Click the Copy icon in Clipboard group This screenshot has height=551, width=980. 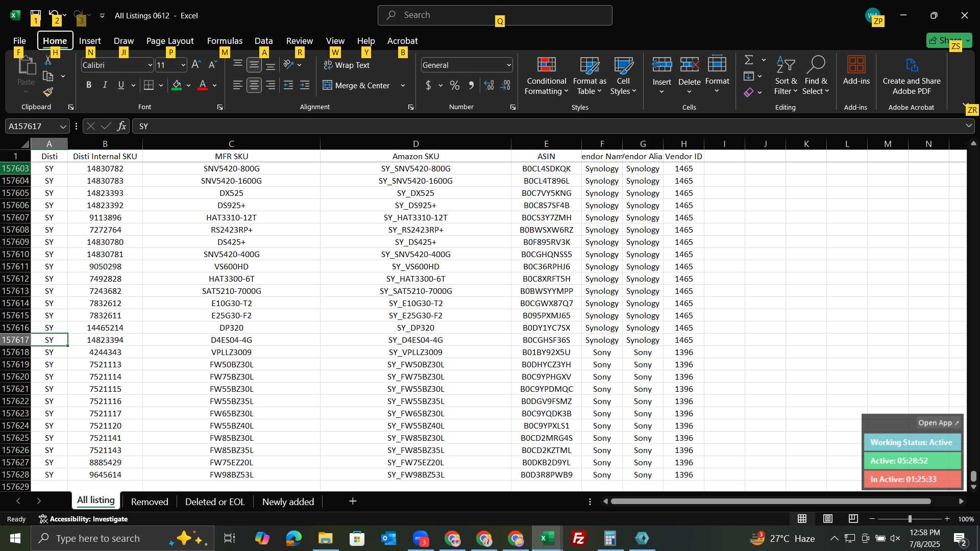(48, 76)
